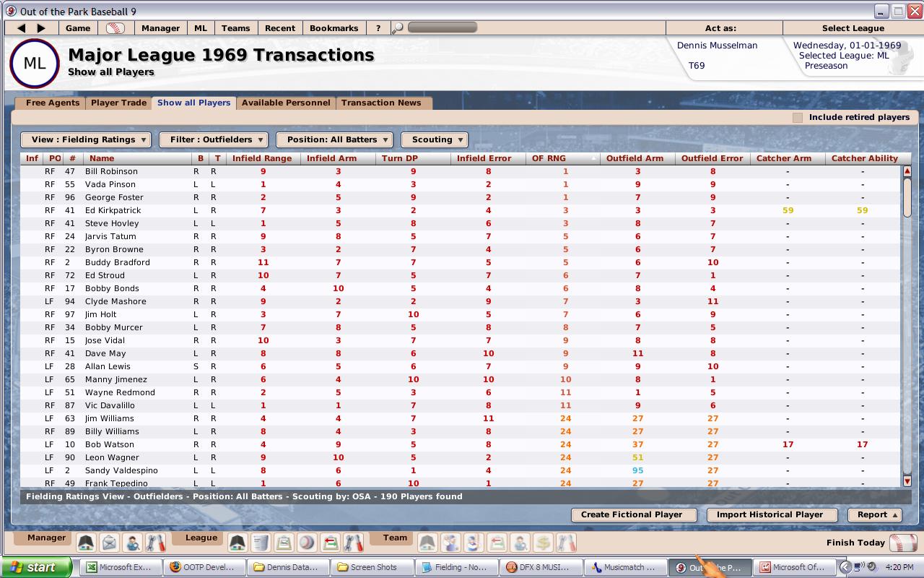Click the League clipboard icon
Image resolution: width=924 pixels, height=578 pixels.
pyautogui.click(x=284, y=543)
